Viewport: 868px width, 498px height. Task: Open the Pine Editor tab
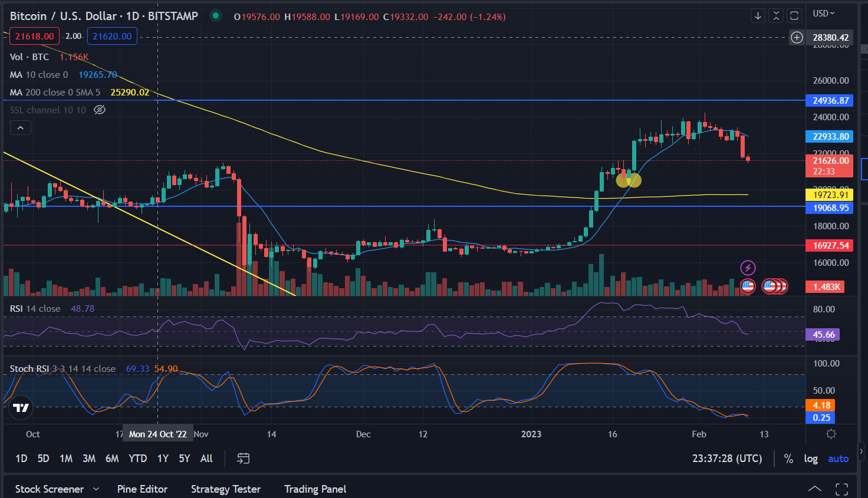tap(142, 489)
